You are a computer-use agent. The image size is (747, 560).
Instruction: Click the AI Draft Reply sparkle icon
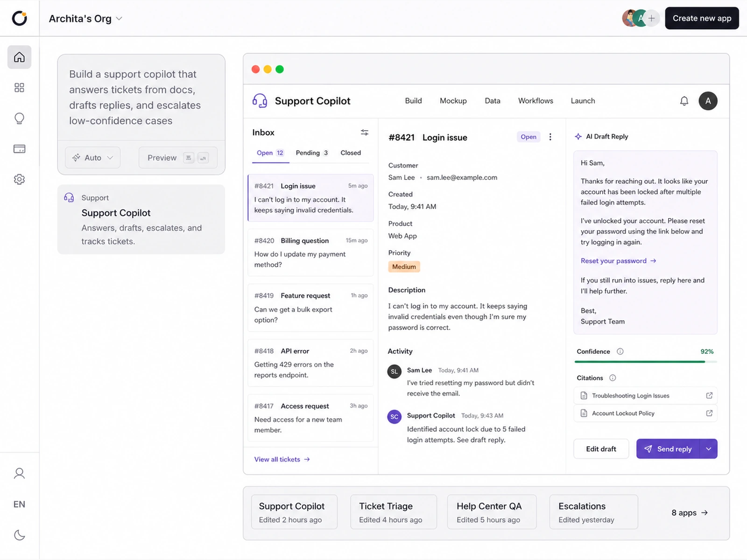(x=578, y=137)
